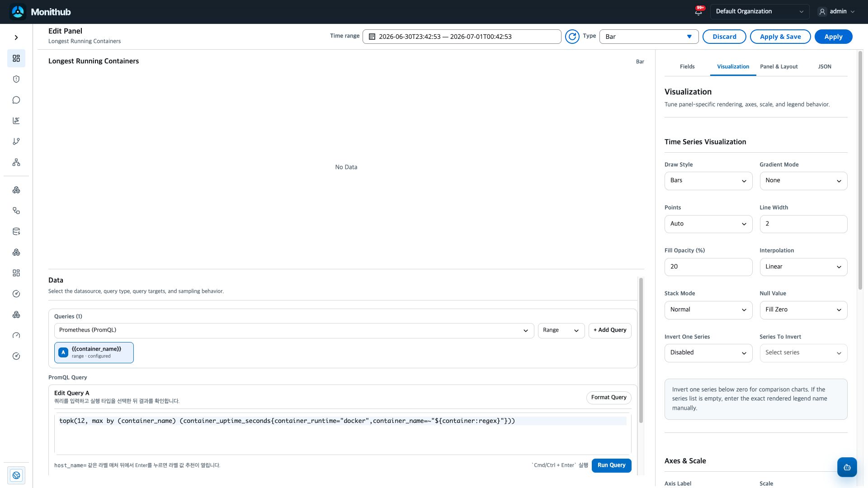The height and width of the screenshot is (488, 868).
Task: Open the notifications bell icon
Action: tap(698, 12)
